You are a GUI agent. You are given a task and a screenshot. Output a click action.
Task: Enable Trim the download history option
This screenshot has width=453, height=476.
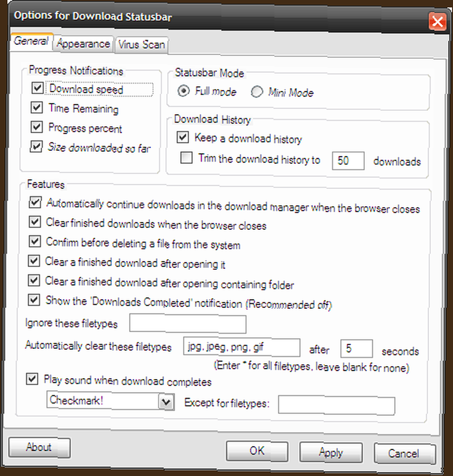186,158
